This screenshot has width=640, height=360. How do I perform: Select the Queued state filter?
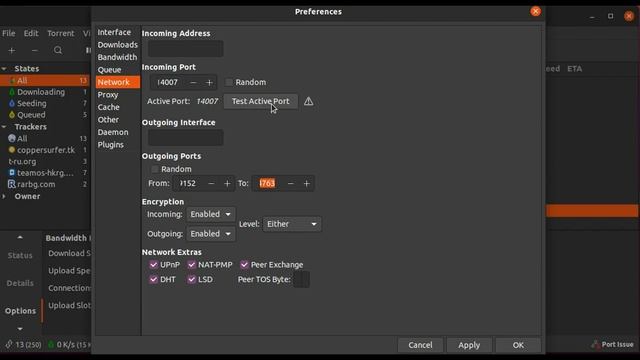(31, 115)
